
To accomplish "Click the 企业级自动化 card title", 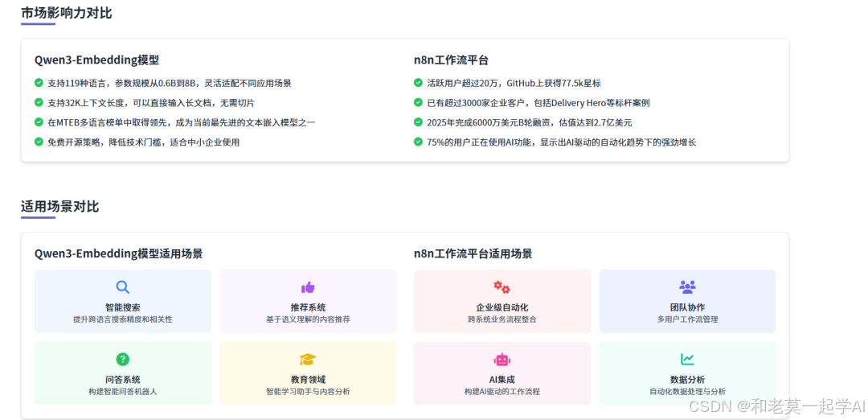I will (x=502, y=307).
